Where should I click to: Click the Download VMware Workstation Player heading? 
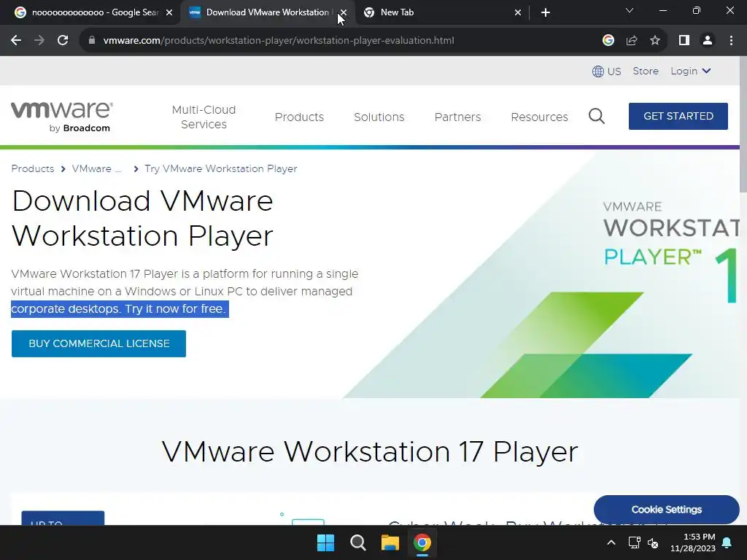point(142,218)
